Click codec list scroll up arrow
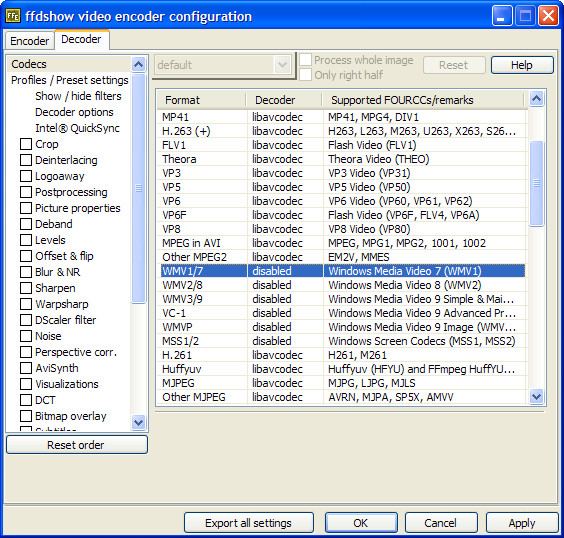The image size is (564, 538). (536, 99)
